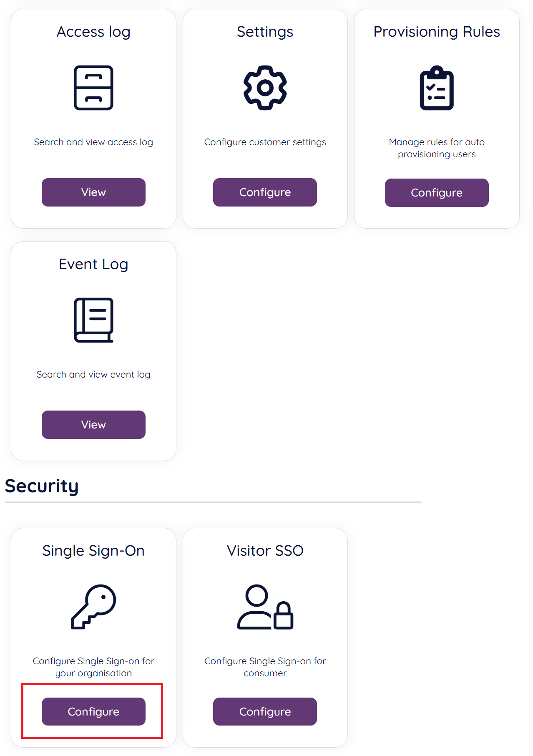Click the Settings card title
This screenshot has width=533, height=756.
click(x=265, y=32)
